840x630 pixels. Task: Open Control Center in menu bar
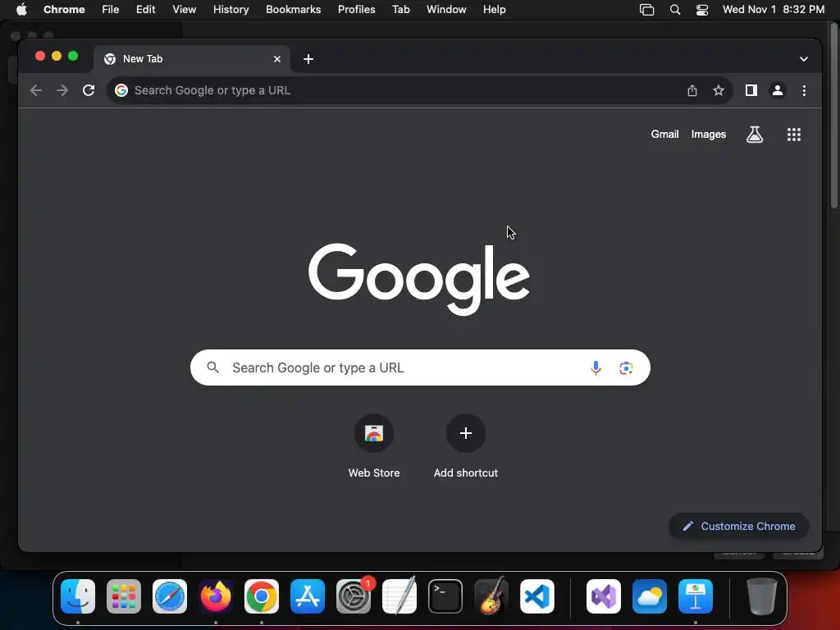coord(702,10)
